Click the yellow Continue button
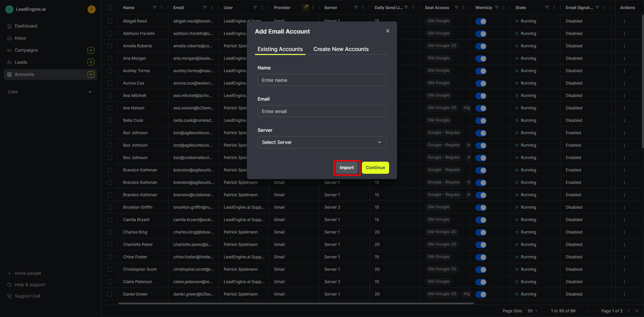This screenshot has width=644, height=317. coord(375,168)
